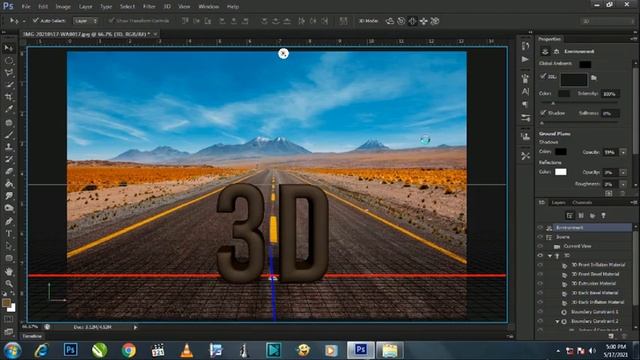Image resolution: width=640 pixels, height=360 pixels.
Task: Open the Shadows Opacity dropdown arrow
Action: point(623,152)
